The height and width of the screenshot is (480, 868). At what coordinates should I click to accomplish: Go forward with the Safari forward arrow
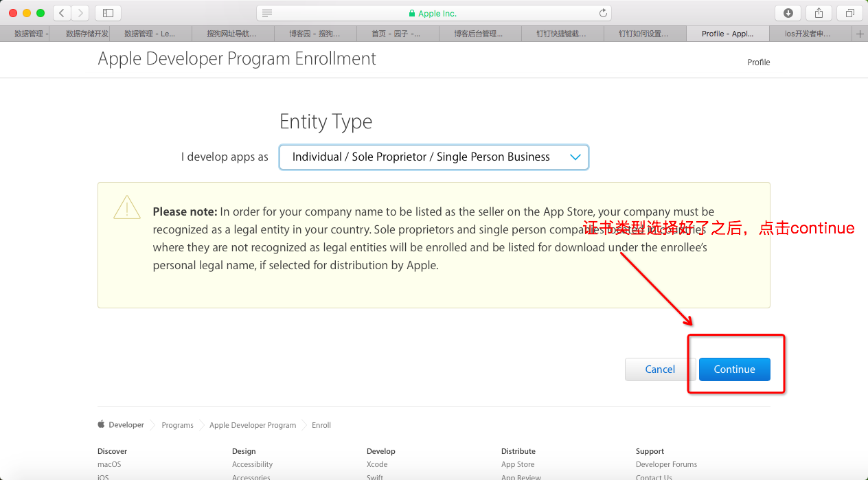tap(80, 13)
